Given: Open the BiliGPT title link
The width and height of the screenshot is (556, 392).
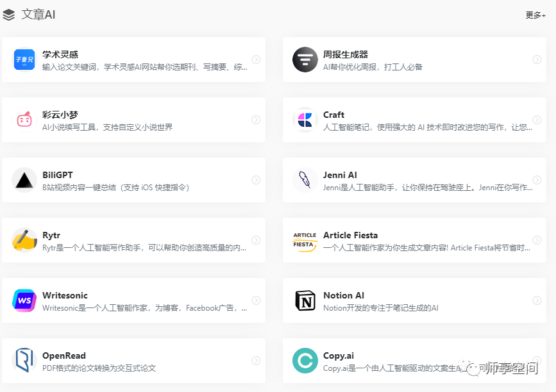Looking at the screenshot, I should pos(58,175).
